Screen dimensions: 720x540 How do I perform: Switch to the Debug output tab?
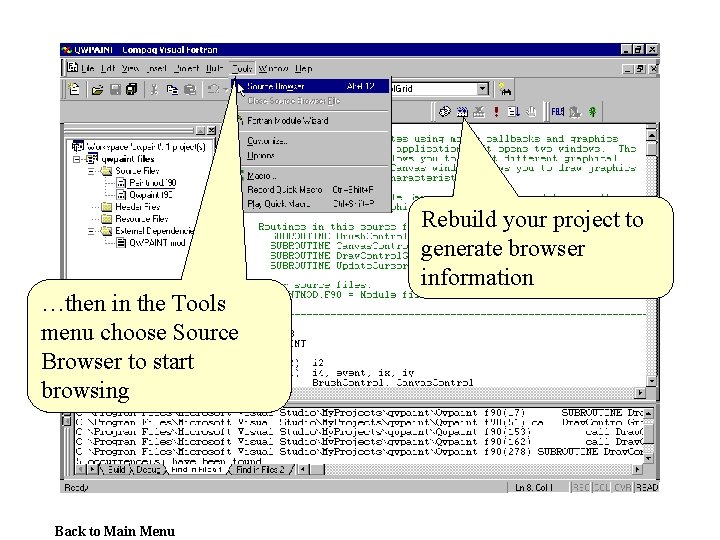click(x=148, y=469)
